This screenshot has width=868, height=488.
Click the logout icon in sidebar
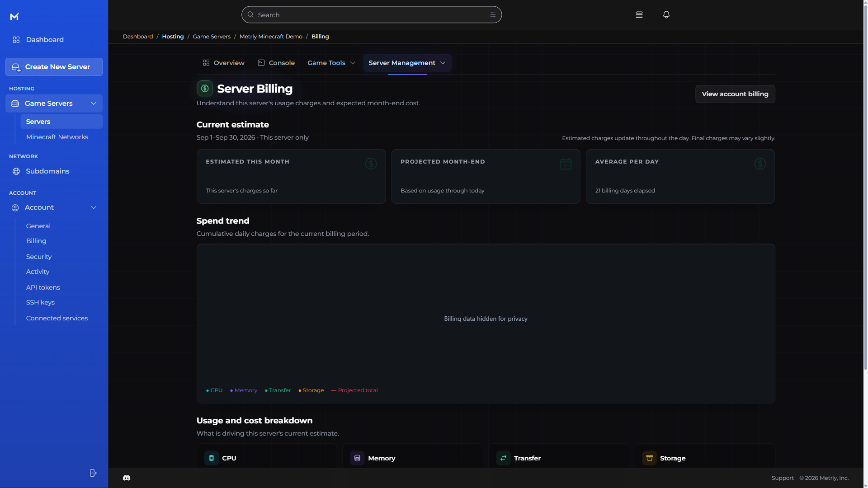pyautogui.click(x=93, y=473)
